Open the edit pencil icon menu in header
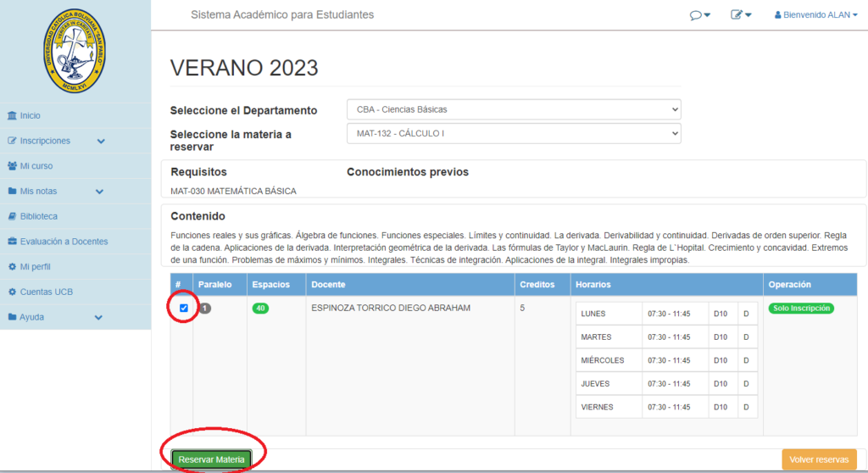This screenshot has height=473, width=868. click(x=738, y=15)
